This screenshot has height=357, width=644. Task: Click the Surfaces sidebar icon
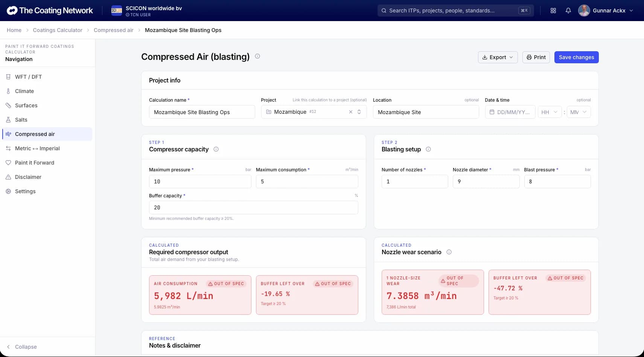click(8, 105)
